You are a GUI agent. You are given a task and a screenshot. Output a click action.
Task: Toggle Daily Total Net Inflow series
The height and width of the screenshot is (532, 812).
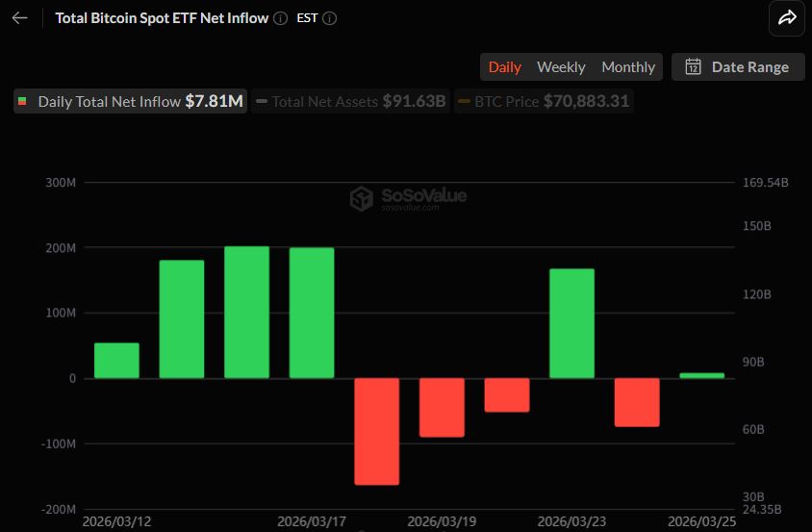(x=129, y=101)
